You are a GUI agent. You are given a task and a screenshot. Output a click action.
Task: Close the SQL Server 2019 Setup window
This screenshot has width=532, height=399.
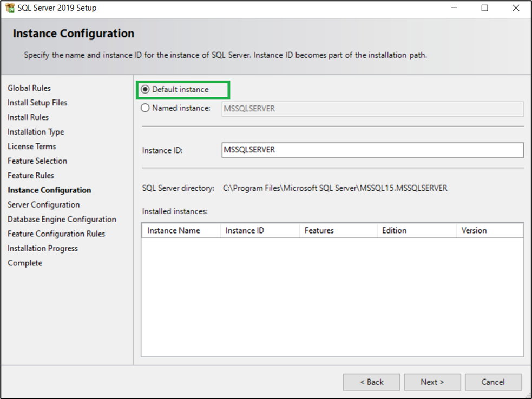[516, 8]
